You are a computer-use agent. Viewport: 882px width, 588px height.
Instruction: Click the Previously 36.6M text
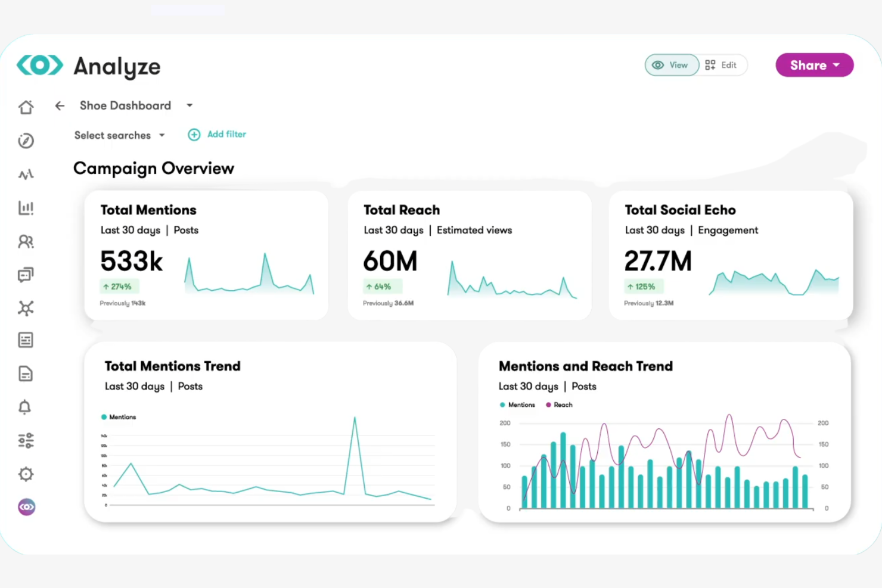tap(388, 303)
